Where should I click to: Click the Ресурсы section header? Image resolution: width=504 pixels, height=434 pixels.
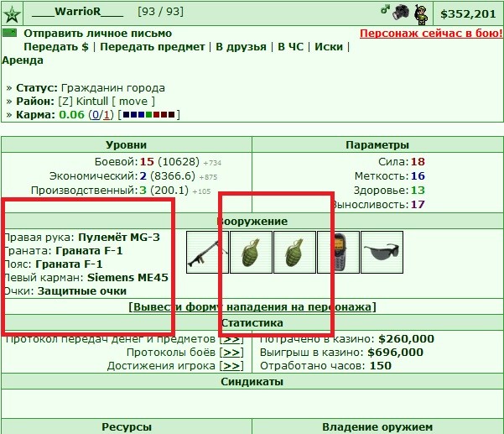coord(127,427)
